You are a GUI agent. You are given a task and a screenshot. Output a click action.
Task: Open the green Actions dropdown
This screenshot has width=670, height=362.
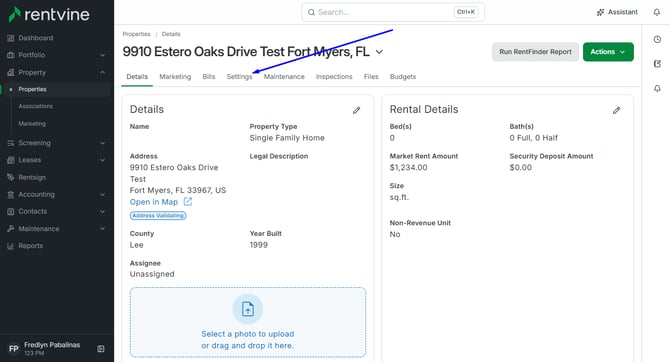[608, 52]
